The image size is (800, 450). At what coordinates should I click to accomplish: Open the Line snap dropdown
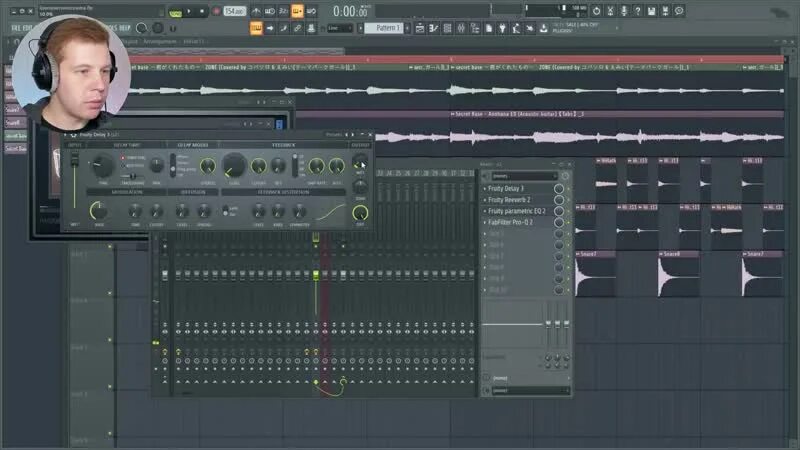(340, 28)
